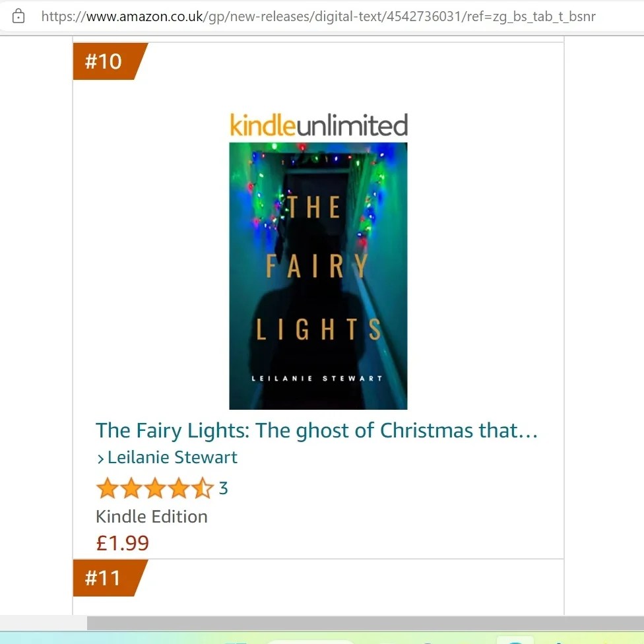
Task: Click the first full orange star
Action: (107, 488)
